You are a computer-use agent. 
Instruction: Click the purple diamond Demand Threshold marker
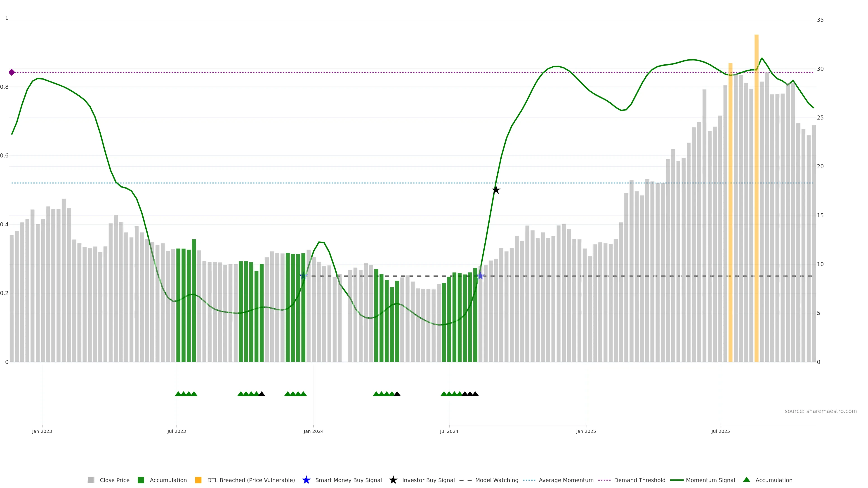(12, 72)
